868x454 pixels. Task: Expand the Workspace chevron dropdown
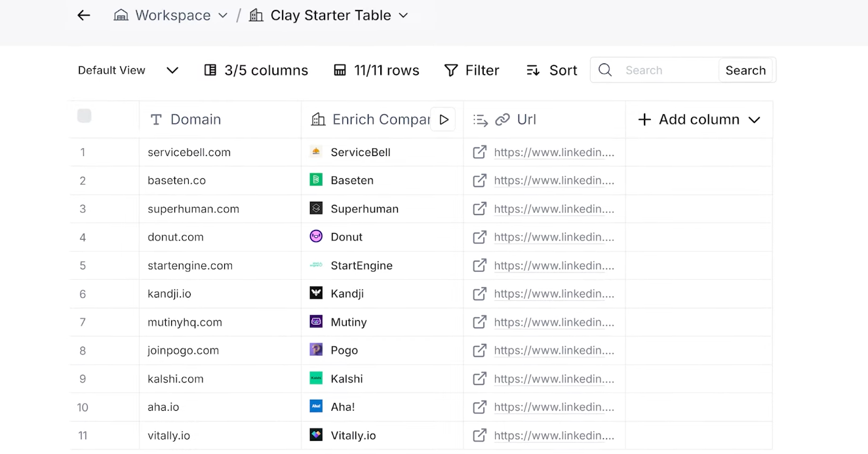tap(223, 15)
